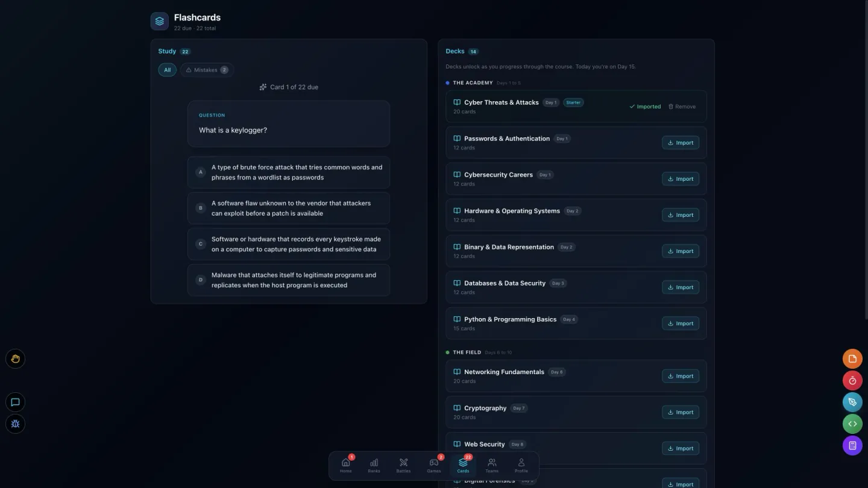Choose answer D about malware replicating
The image size is (868, 488).
tap(289, 280)
